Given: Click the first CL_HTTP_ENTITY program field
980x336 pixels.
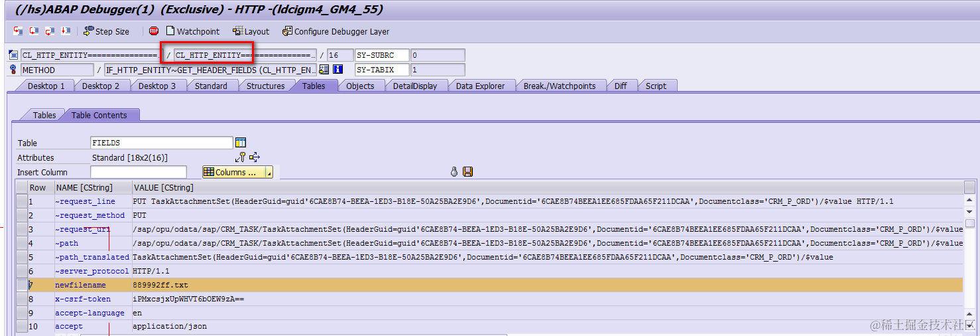Looking at the screenshot, I should pos(90,55).
